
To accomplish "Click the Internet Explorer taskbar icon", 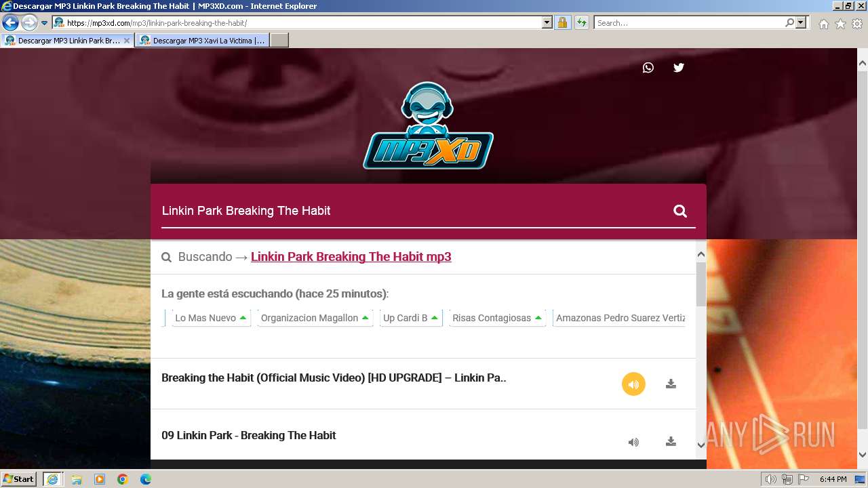I will point(52,479).
